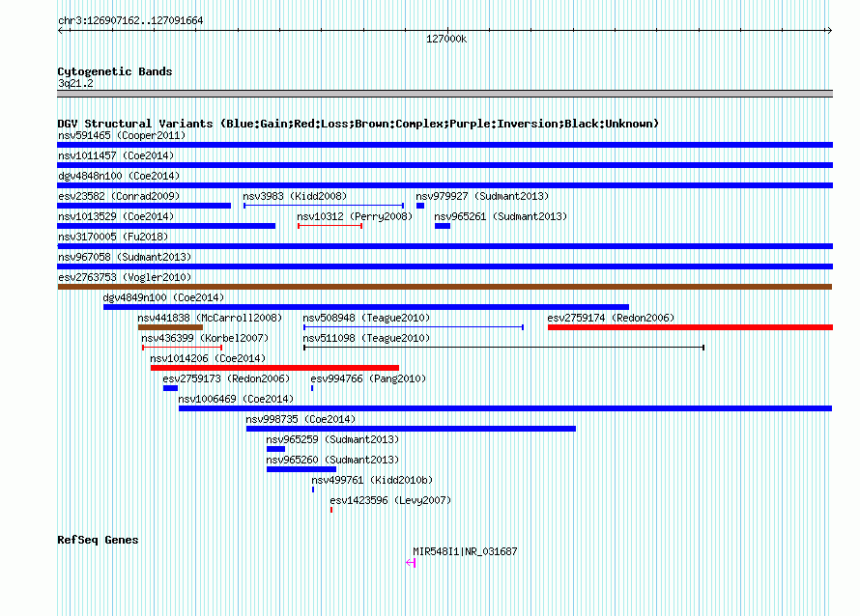Click the blue nsv1013529 gain bar
860x616 pixels.
[166, 226]
